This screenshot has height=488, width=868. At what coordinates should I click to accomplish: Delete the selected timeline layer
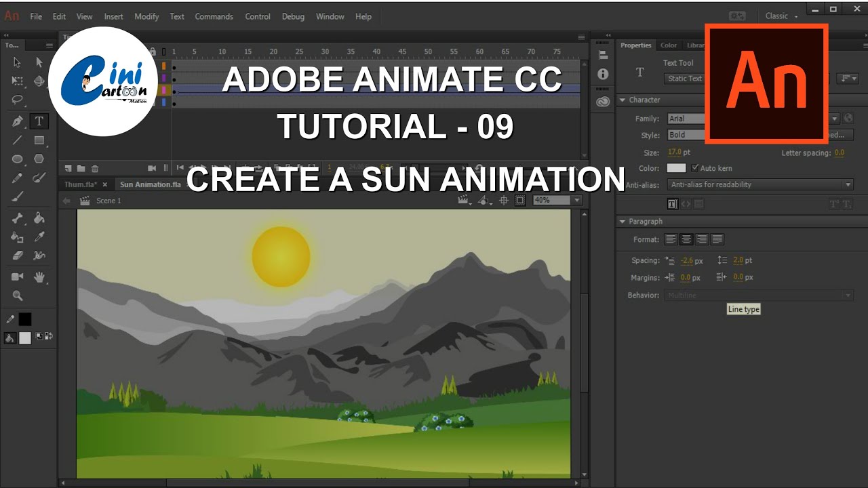coord(95,168)
